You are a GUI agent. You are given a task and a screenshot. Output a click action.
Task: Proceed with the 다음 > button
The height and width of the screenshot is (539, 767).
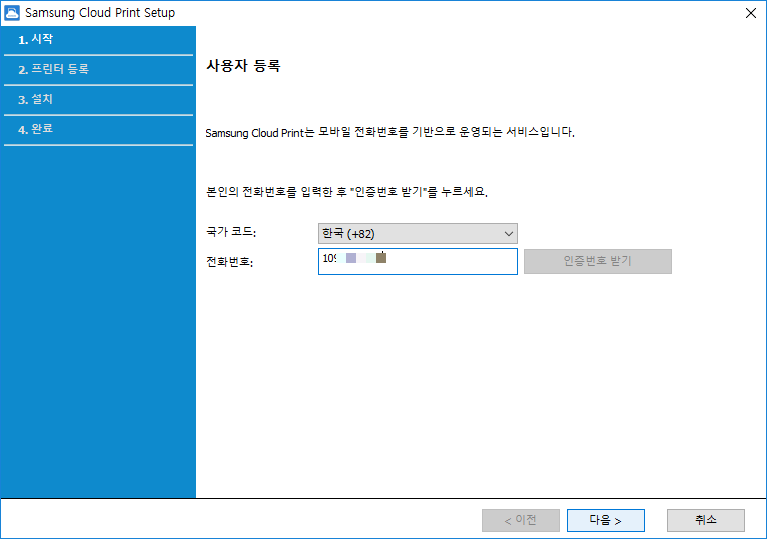pyautogui.click(x=606, y=520)
